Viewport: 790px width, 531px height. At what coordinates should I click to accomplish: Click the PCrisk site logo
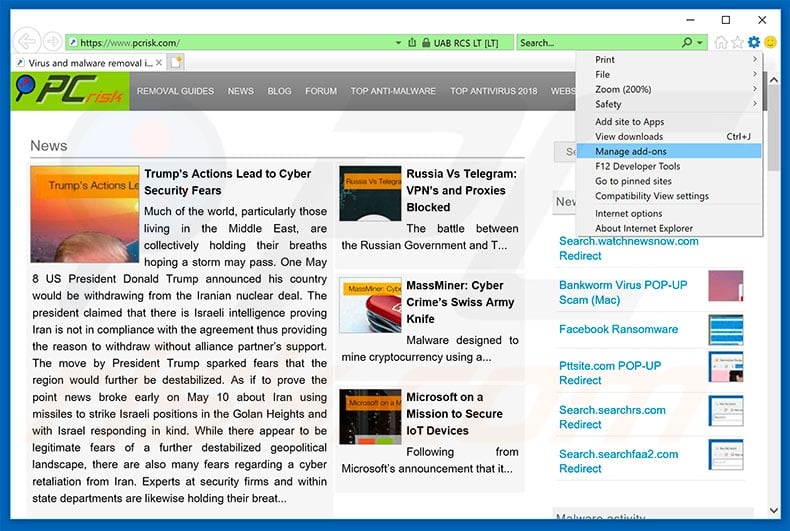(70, 91)
